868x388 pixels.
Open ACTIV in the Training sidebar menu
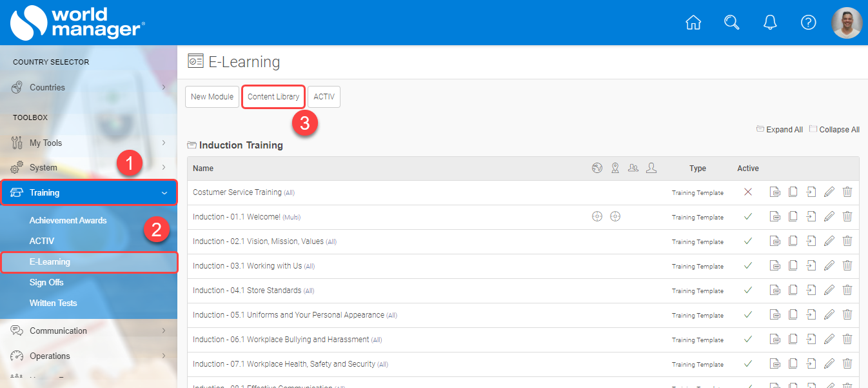pyautogui.click(x=42, y=241)
